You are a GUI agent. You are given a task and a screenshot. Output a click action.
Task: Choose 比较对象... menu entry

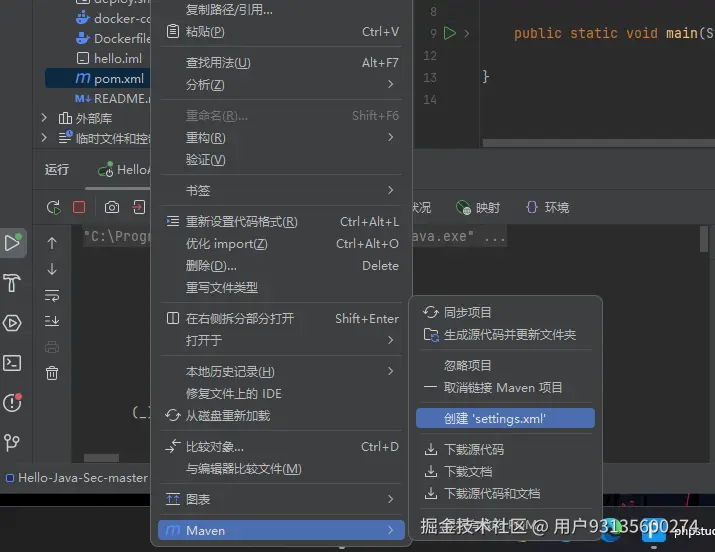(x=281, y=447)
